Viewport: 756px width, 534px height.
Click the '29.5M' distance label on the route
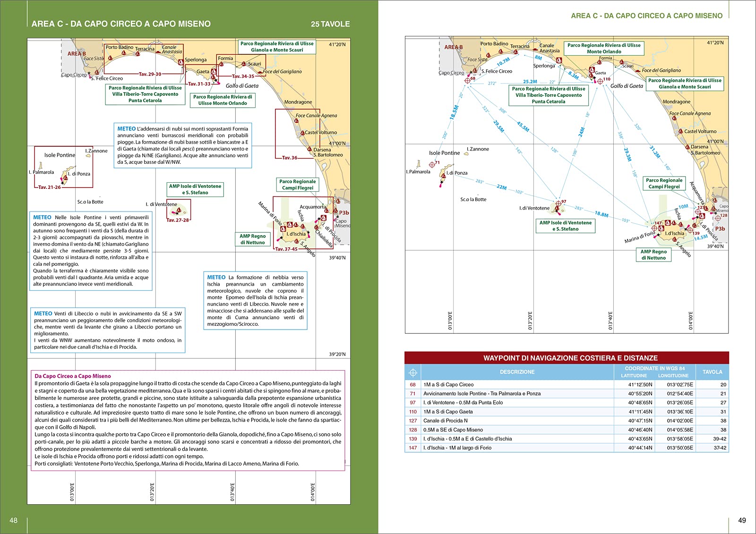click(x=498, y=127)
